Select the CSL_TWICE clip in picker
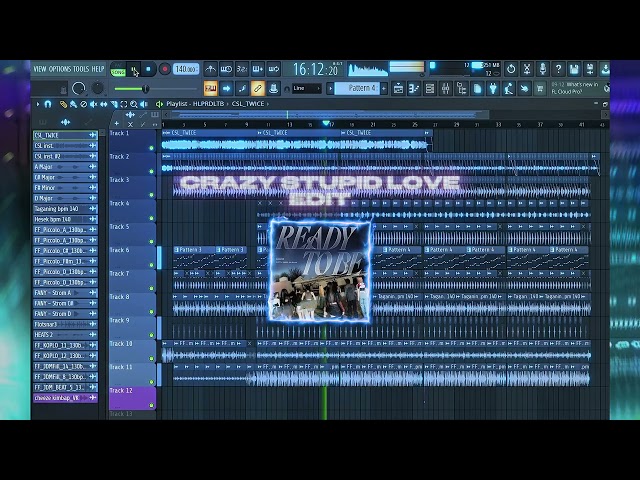Viewport: 640px width, 480px height. (65, 135)
